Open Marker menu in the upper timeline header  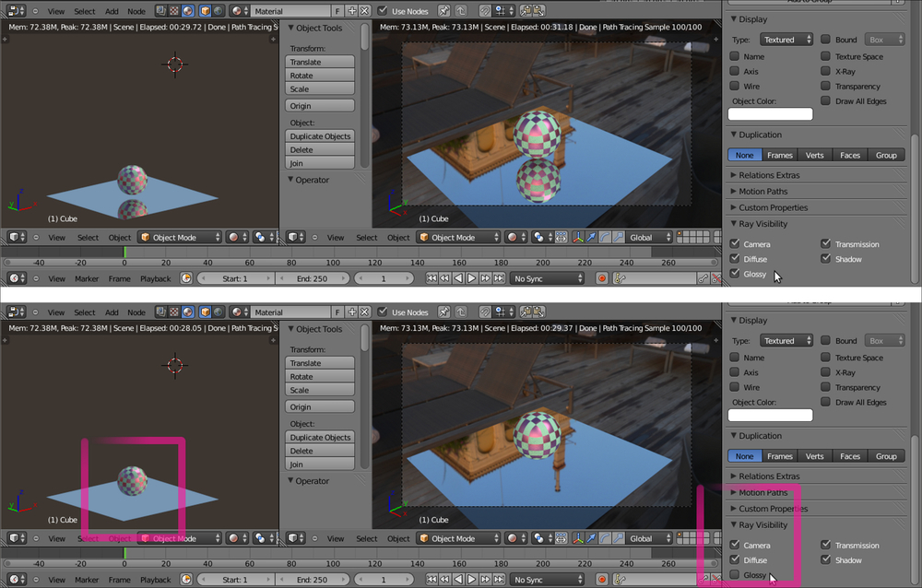point(87,278)
